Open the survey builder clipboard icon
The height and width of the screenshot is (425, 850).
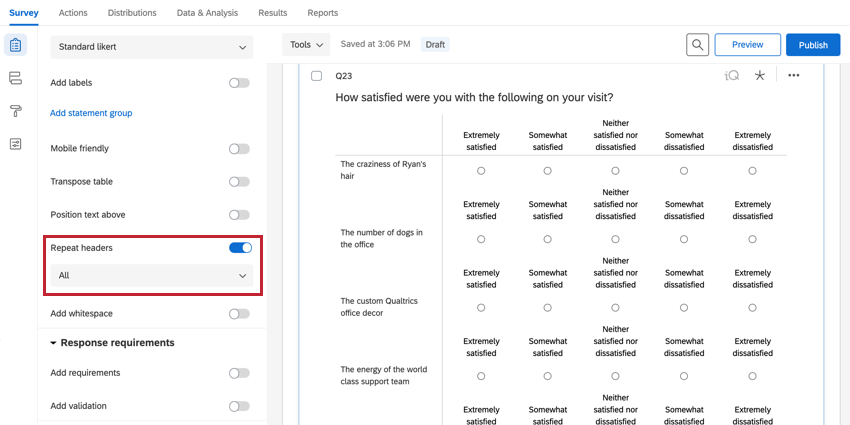point(15,46)
